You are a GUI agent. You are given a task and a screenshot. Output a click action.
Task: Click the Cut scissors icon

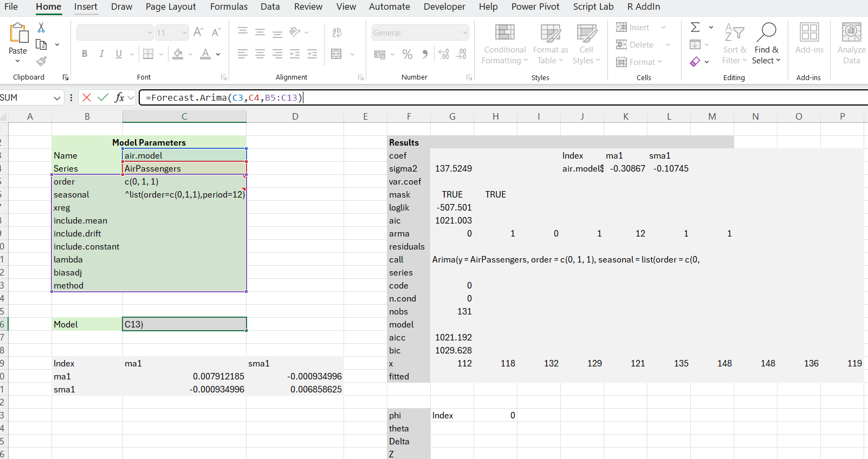click(x=41, y=28)
